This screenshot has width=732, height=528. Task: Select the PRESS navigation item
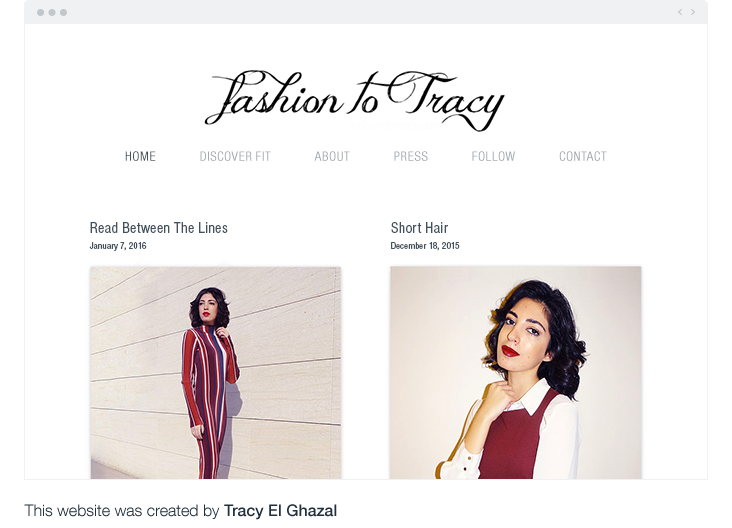click(x=410, y=156)
